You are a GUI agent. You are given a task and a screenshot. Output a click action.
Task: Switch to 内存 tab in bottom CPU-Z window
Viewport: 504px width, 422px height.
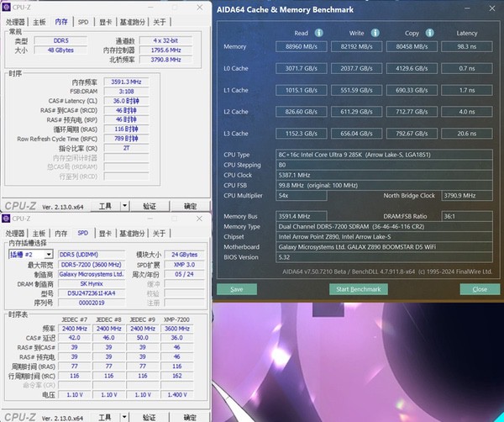(x=61, y=233)
